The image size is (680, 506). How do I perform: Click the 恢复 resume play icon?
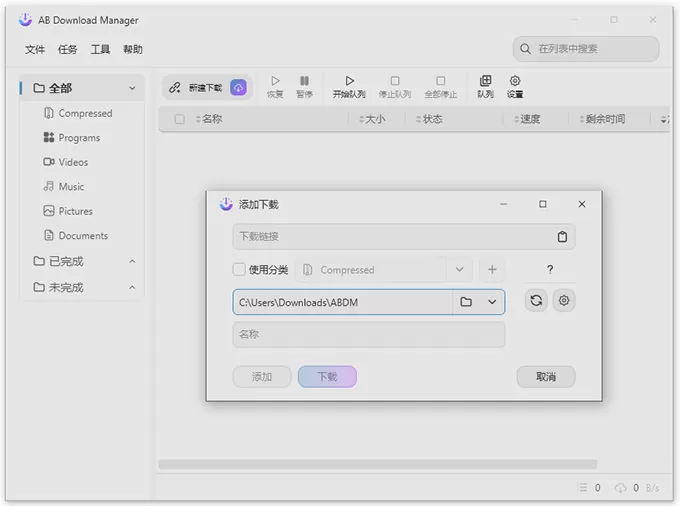pos(275,81)
